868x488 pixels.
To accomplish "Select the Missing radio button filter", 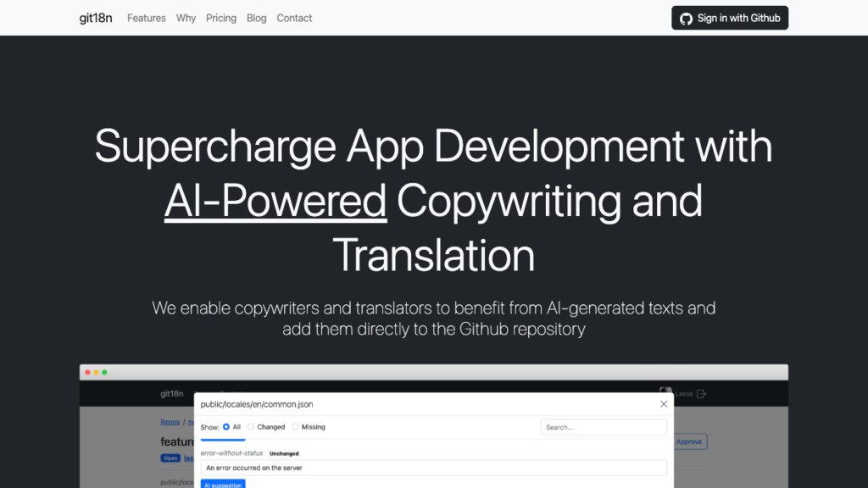I will 295,427.
